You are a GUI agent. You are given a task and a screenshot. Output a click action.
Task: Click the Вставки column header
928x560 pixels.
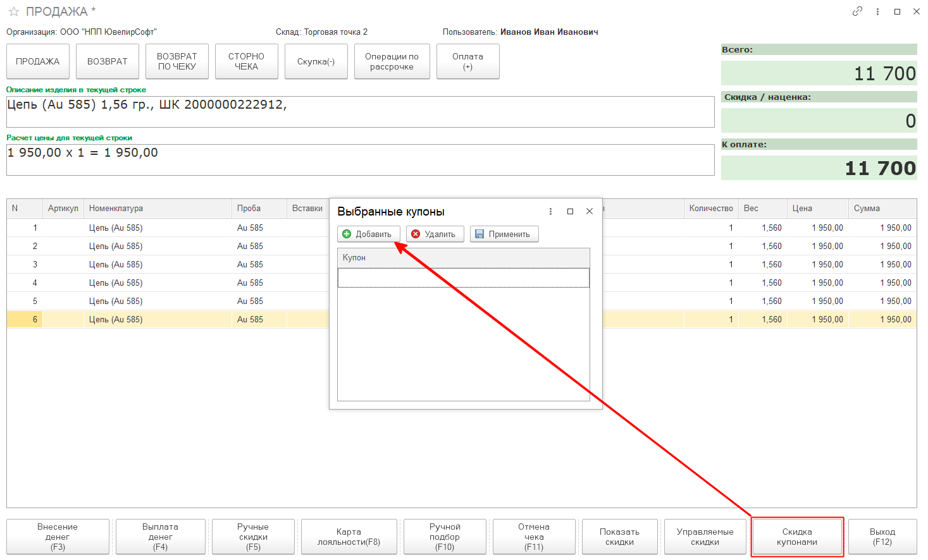(308, 209)
